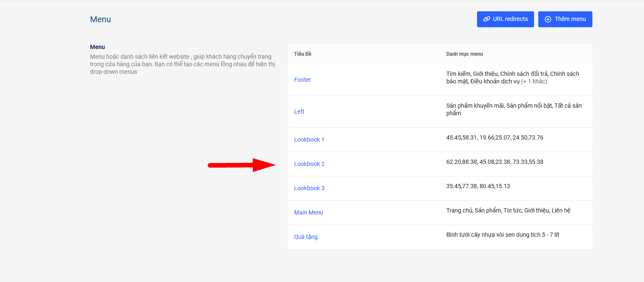The image size is (644, 282).
Task: Open the Lookbook 3 menu
Action: pyautogui.click(x=309, y=188)
